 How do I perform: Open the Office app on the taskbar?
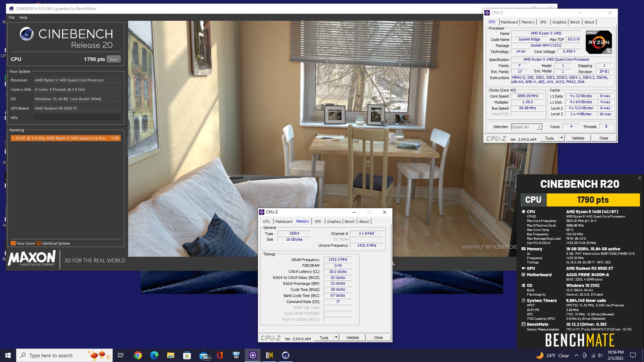pyautogui.click(x=220, y=355)
